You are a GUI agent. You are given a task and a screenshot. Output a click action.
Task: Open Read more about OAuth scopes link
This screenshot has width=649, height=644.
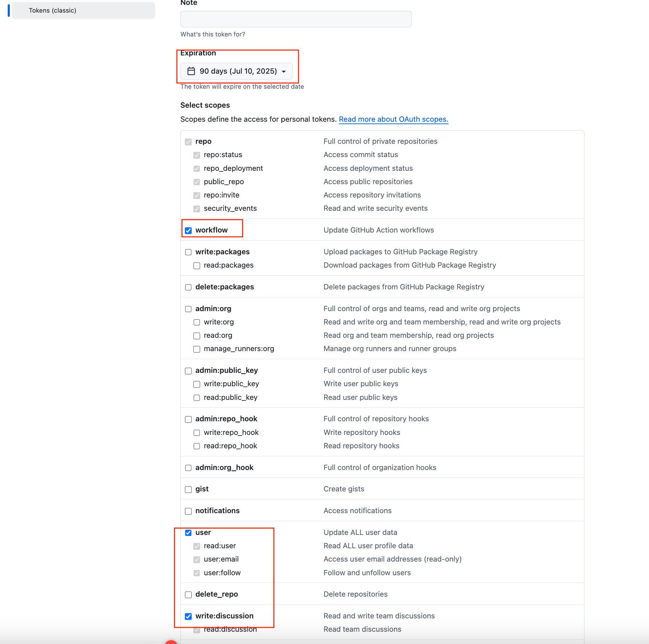click(393, 119)
